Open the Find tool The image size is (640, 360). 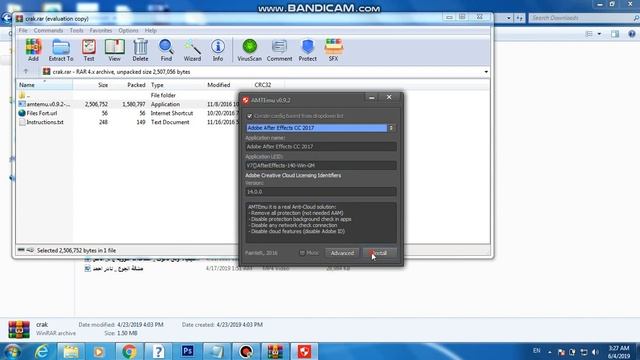(x=166, y=50)
